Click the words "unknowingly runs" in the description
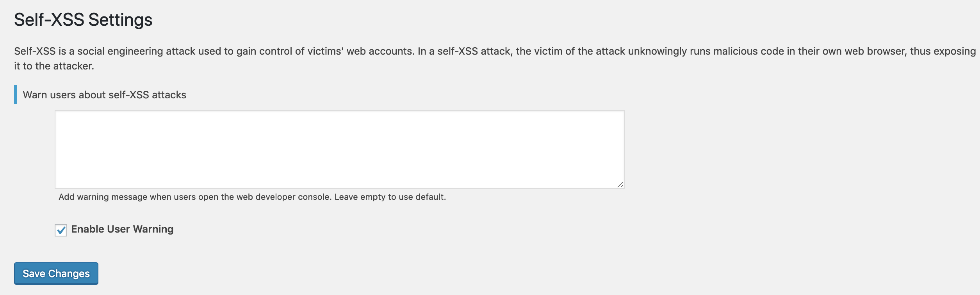 [668, 52]
